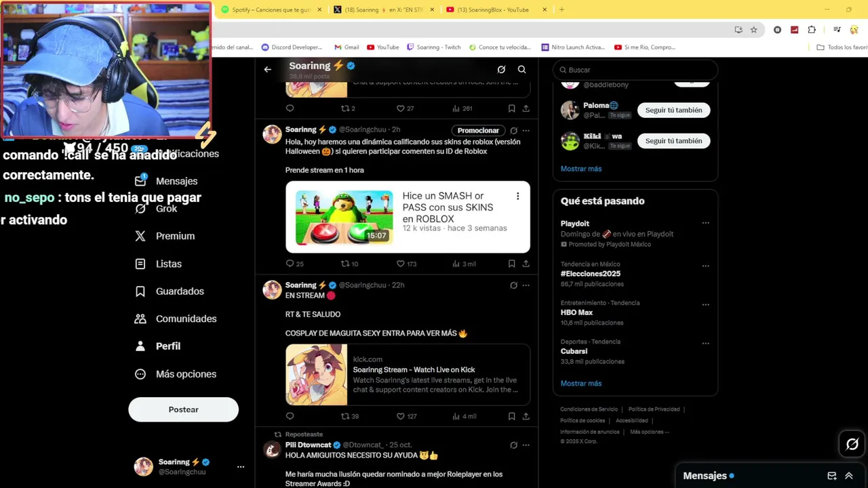View analytics showing 261 views
The width and height of the screenshot is (868, 488).
(462, 108)
